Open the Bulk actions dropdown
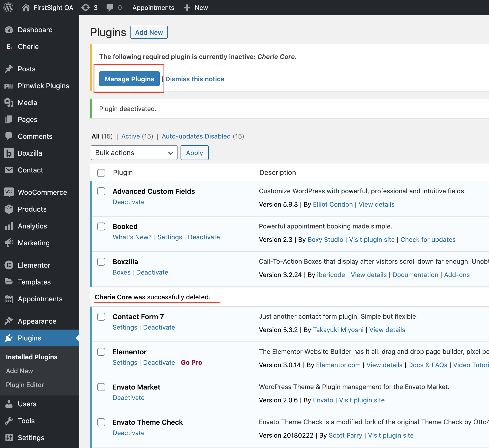The width and height of the screenshot is (489, 448). pyautogui.click(x=134, y=153)
